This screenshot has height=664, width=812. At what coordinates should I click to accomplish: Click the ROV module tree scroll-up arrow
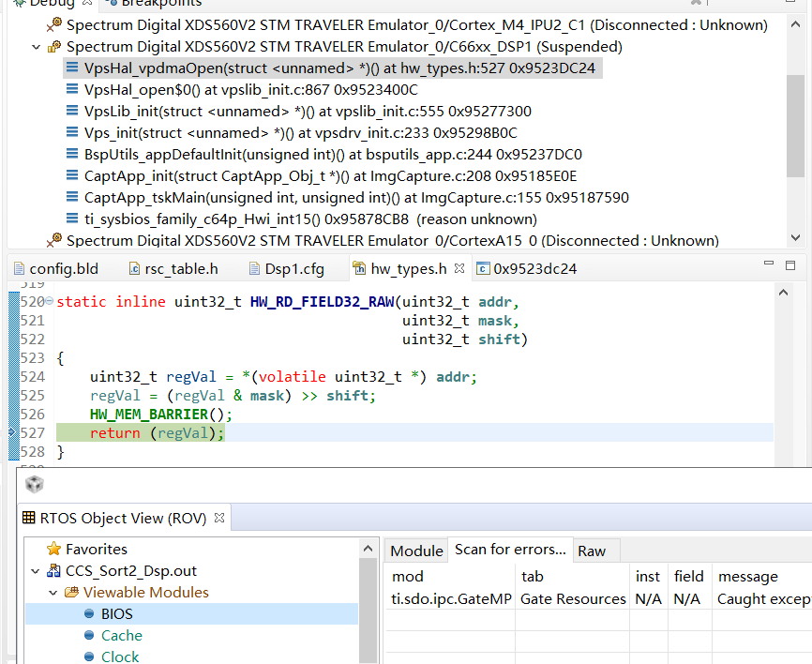tap(368, 549)
